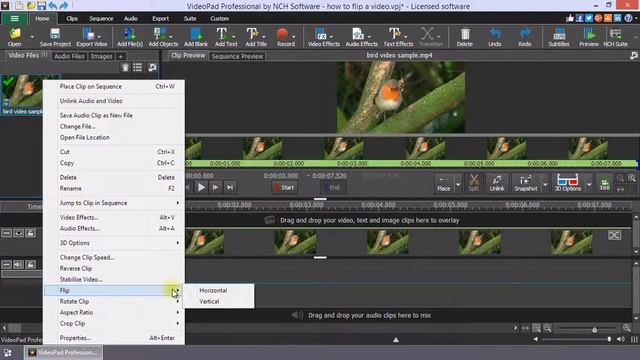The width and height of the screenshot is (640, 360).
Task: Expand the Rotate Clip submenu
Action: click(177, 301)
